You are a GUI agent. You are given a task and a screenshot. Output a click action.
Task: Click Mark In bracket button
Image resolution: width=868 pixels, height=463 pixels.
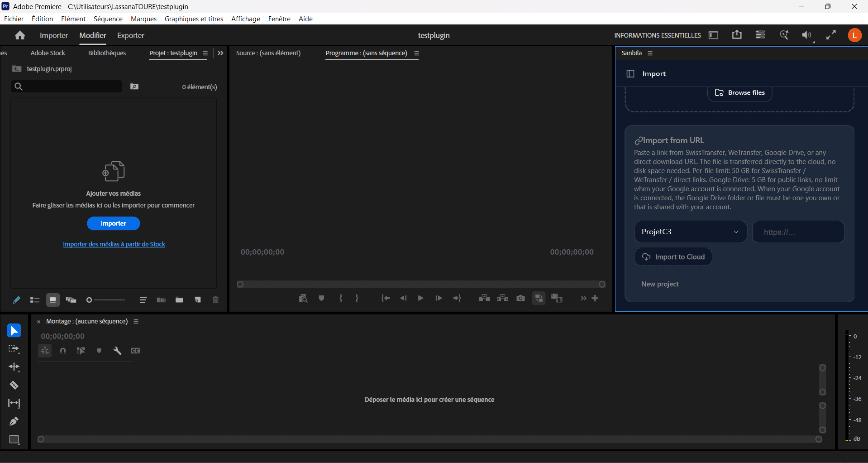point(341,298)
